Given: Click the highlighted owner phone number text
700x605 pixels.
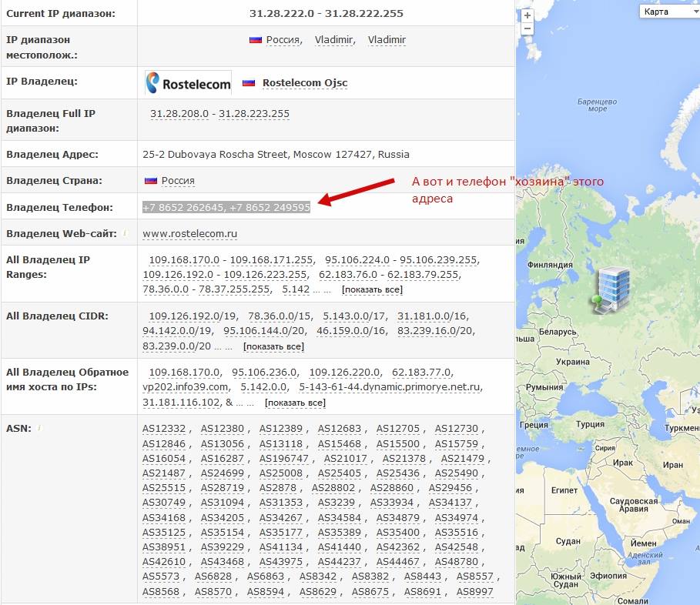Looking at the screenshot, I should pyautogui.click(x=226, y=207).
